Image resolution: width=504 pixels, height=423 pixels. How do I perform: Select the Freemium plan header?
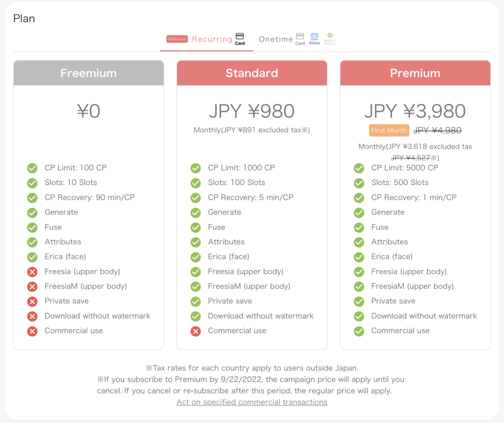click(x=88, y=73)
